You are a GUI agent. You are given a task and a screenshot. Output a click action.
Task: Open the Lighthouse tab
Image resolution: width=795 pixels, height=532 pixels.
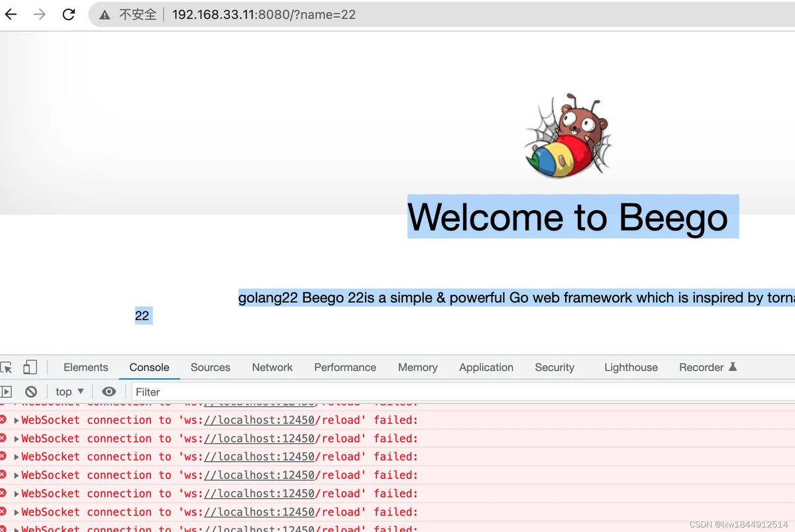(631, 367)
